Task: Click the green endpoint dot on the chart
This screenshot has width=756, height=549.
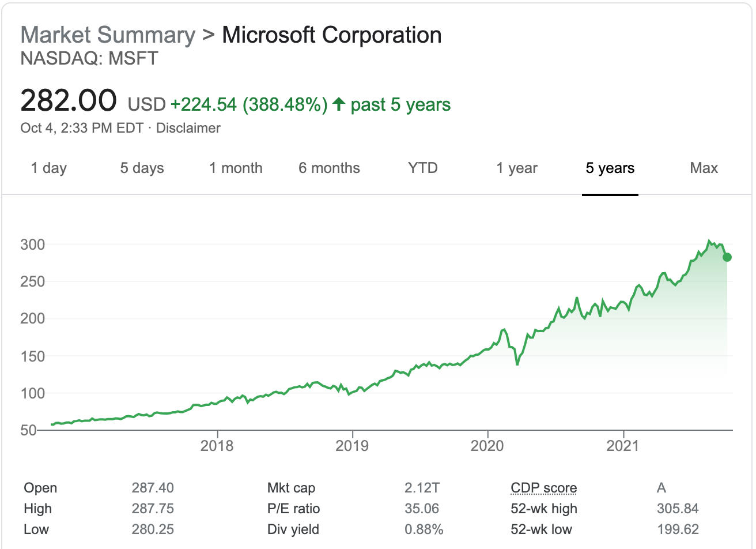Action: tap(727, 257)
